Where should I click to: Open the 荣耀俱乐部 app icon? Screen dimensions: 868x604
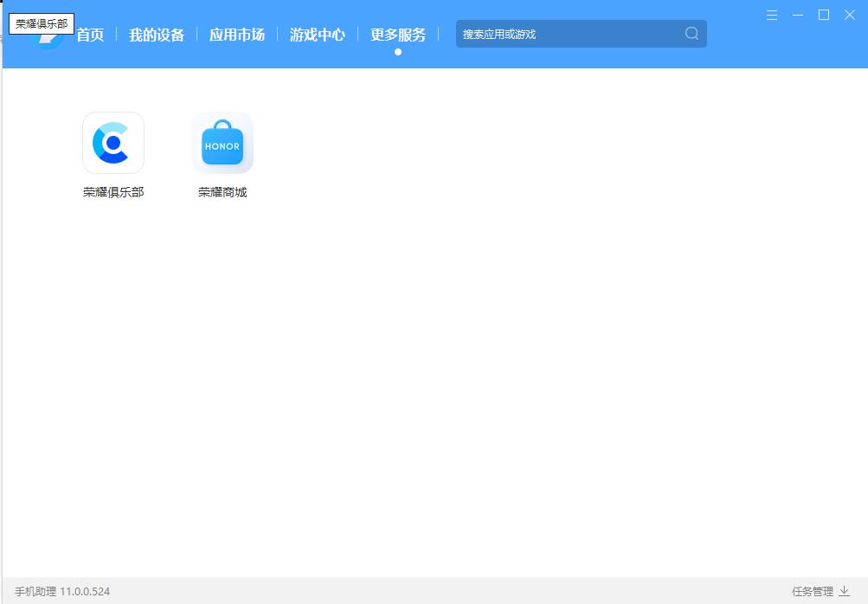click(x=113, y=143)
